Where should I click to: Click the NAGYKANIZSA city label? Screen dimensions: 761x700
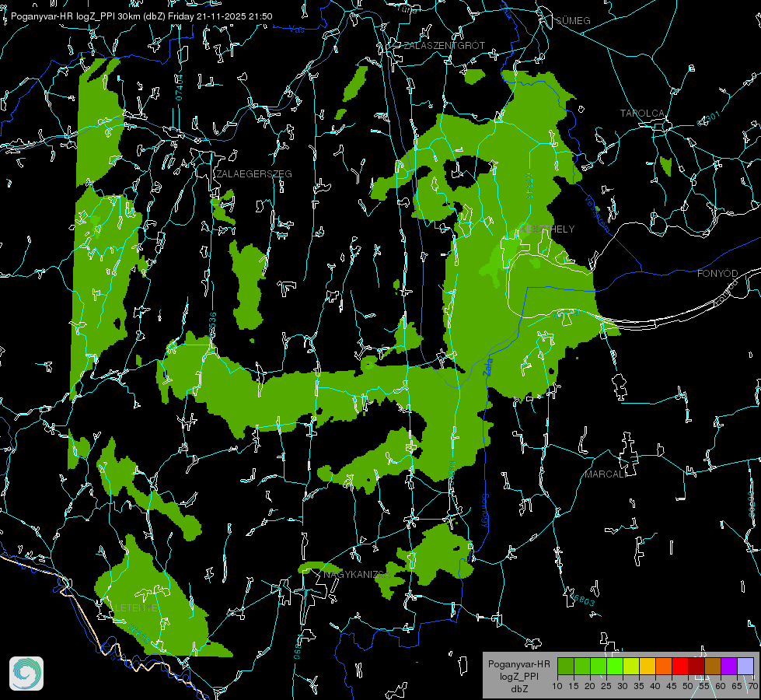(x=357, y=575)
